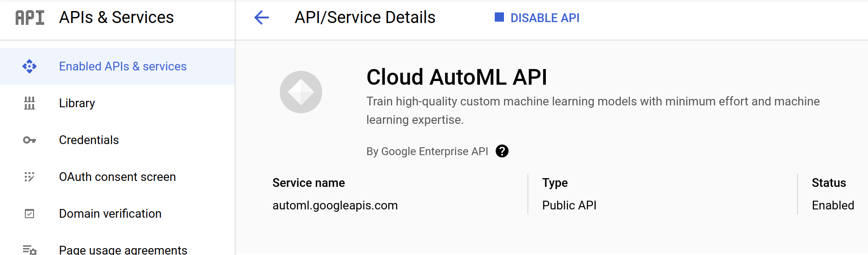This screenshot has width=868, height=255.
Task: Click the API/Service Details title
Action: point(365,17)
